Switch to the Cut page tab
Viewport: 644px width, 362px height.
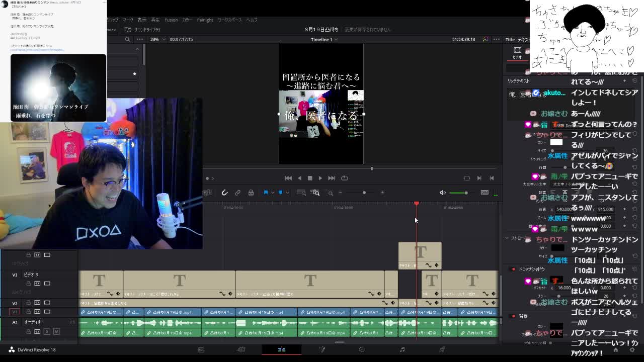pyautogui.click(x=241, y=349)
